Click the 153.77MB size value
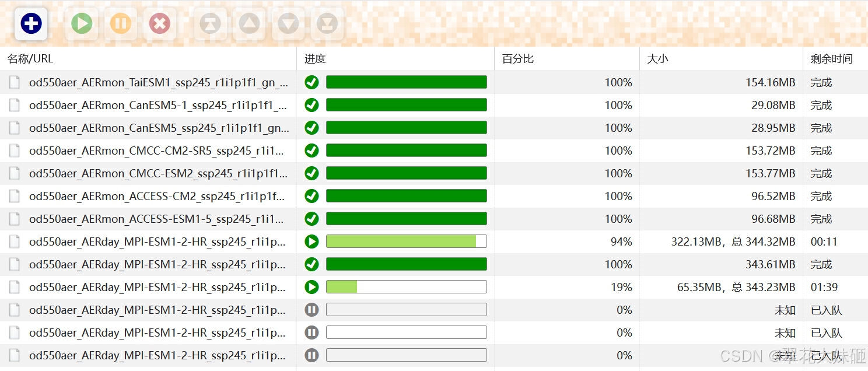 point(771,174)
